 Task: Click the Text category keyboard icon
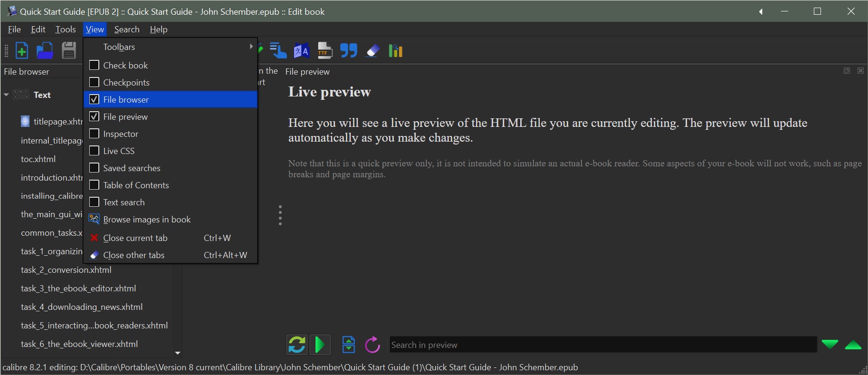click(x=21, y=95)
